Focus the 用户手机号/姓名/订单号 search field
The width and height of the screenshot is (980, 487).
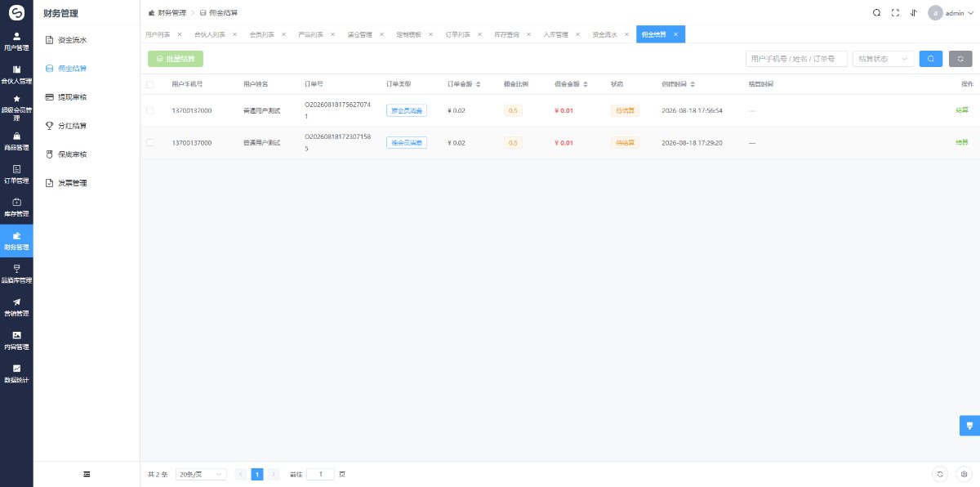pyautogui.click(x=796, y=59)
